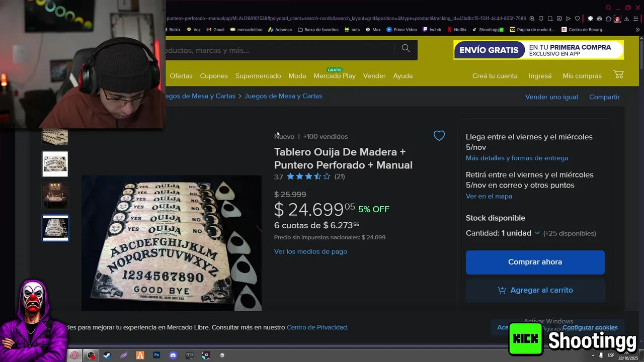Screen dimensions: 644x362
Task: Open the Supermercado menu item
Action: (258, 76)
